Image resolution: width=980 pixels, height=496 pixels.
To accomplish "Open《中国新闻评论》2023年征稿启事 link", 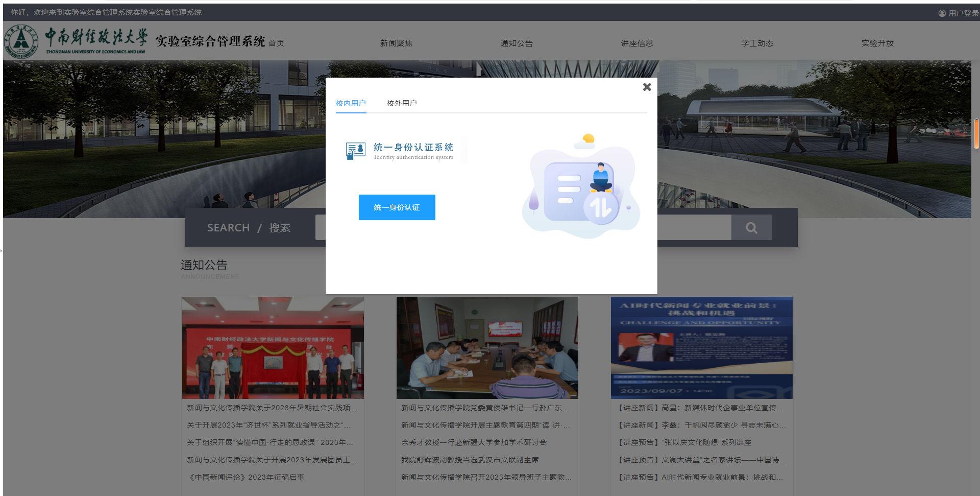I will tap(247, 477).
